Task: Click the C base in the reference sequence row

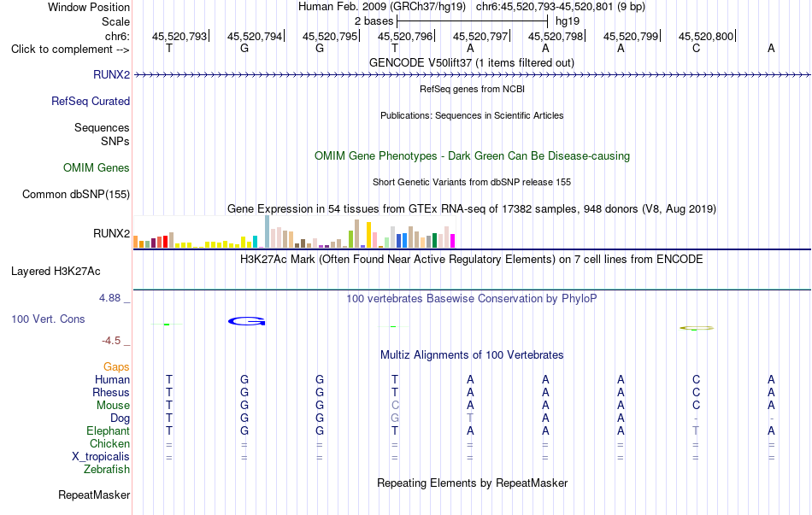Action: click(x=696, y=49)
